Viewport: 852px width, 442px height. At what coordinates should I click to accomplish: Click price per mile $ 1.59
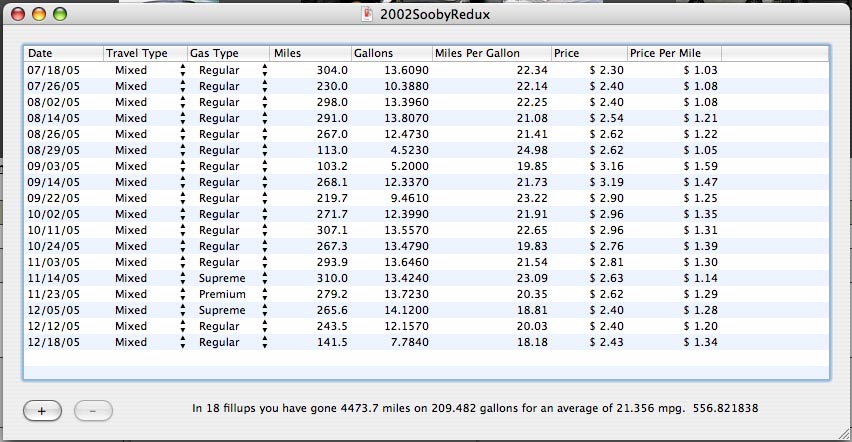700,166
